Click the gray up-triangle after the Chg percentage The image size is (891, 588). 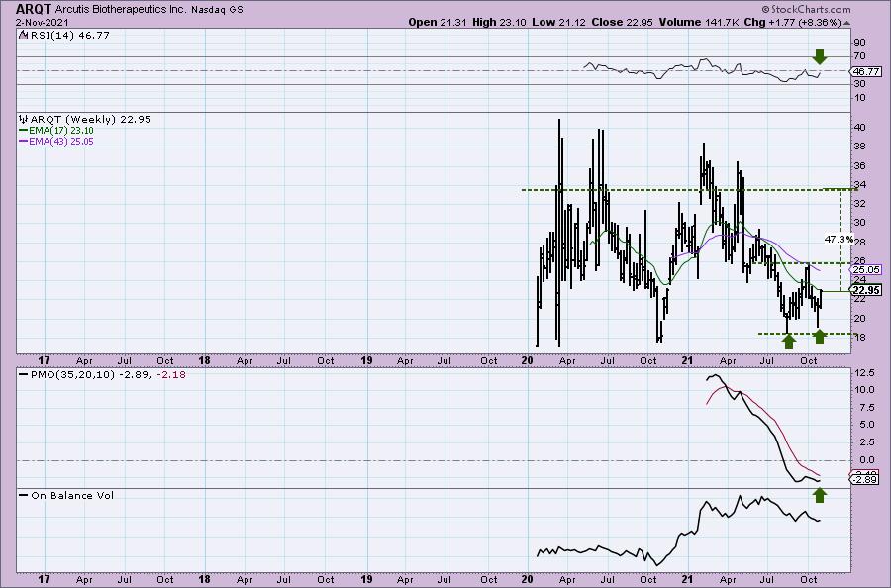[846, 23]
